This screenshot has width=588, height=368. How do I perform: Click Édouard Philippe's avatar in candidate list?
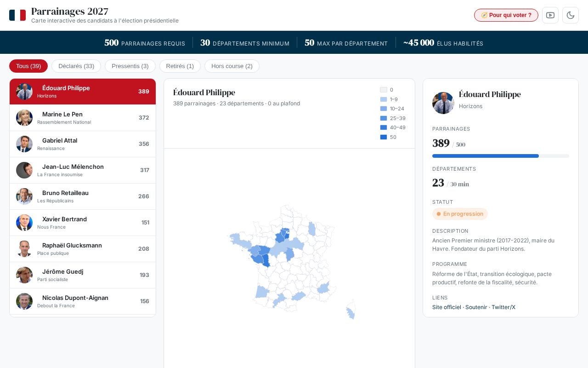(x=24, y=92)
